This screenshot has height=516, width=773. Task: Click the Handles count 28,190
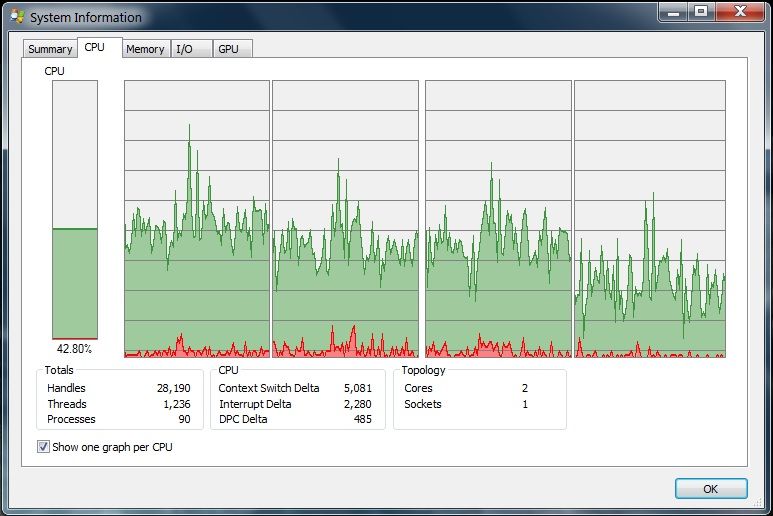point(174,388)
